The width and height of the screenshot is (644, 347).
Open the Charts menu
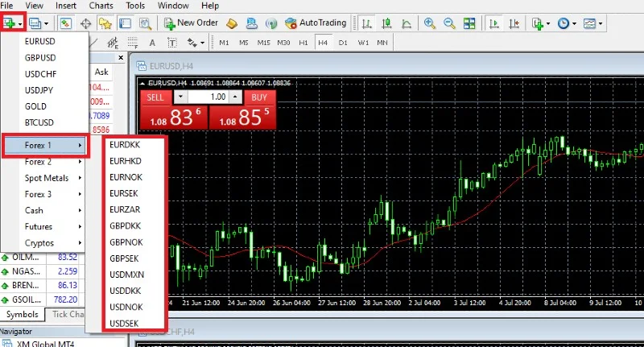tap(101, 6)
